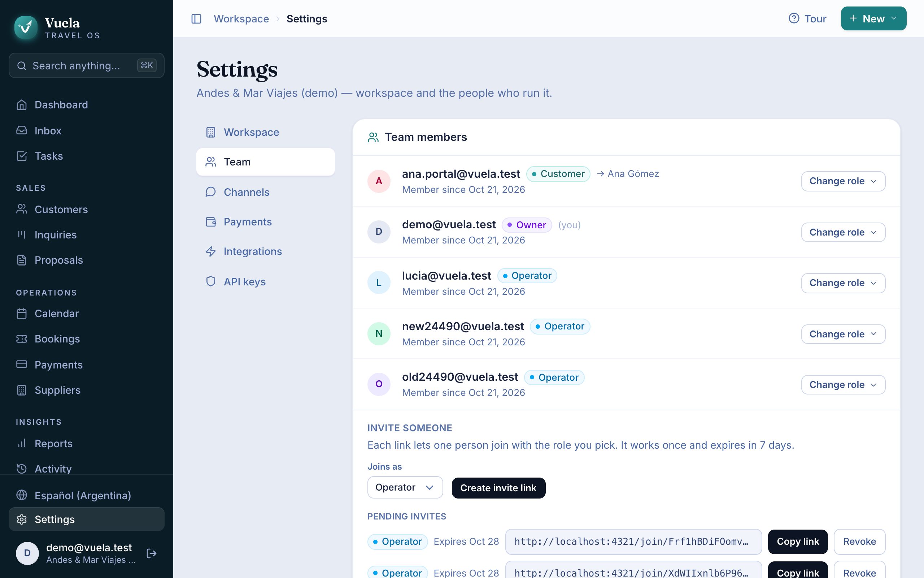Revoke the Frf1hBDiFOomv pending invite
Viewport: 924px width, 578px height.
tap(859, 542)
